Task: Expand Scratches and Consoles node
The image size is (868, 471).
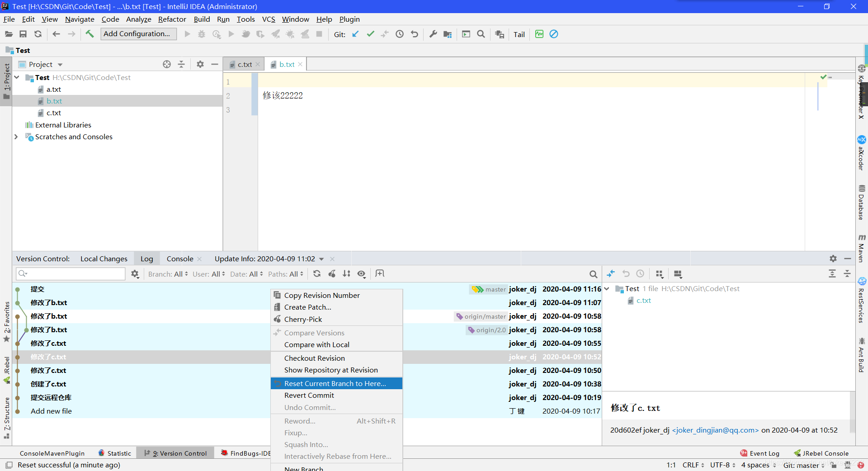Action: 16,137
